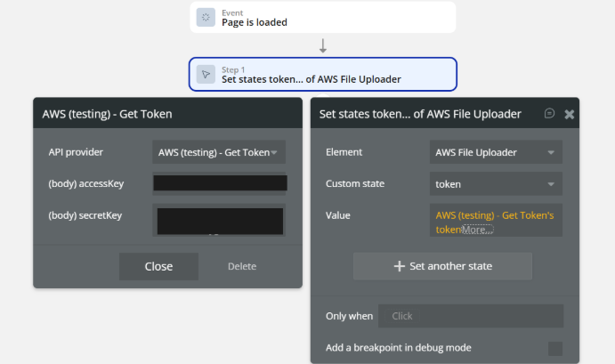Open the comment icon in the Set states header
Screen dimensions: 615x364
point(550,114)
